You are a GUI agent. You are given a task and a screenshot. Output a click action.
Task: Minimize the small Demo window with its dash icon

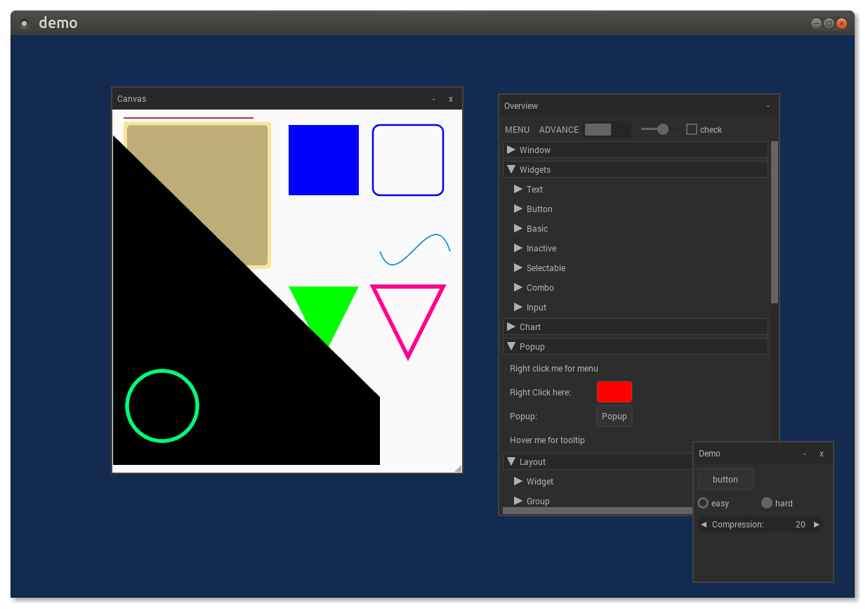pos(805,454)
